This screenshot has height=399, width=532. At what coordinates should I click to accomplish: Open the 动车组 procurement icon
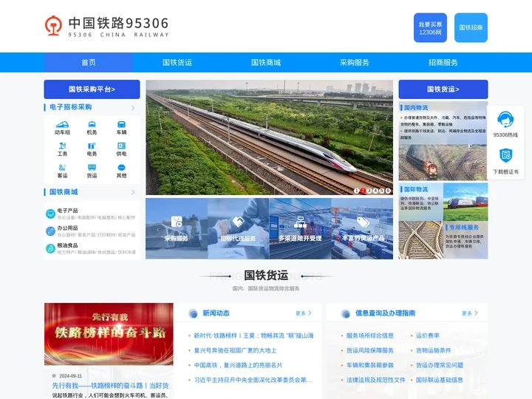point(62,125)
